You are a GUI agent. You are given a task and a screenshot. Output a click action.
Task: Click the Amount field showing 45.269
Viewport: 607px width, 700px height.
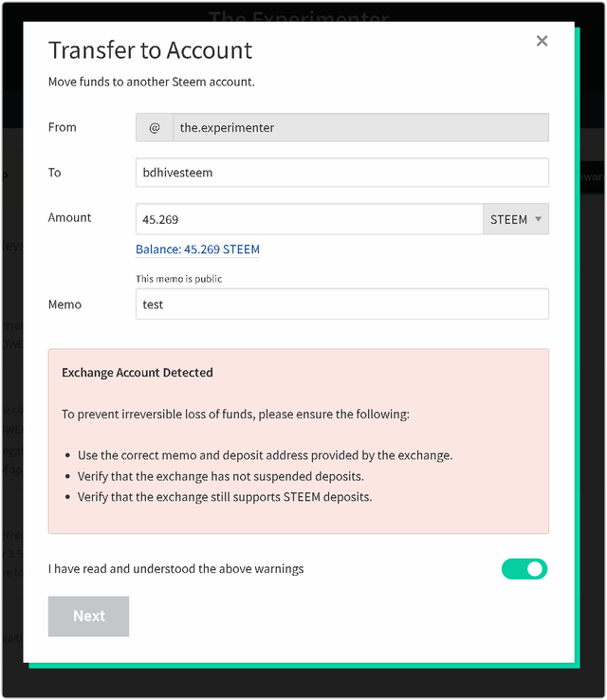tap(309, 219)
